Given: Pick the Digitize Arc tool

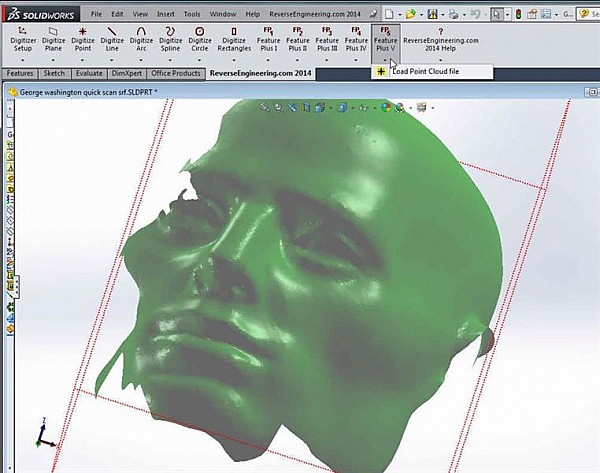Looking at the screenshot, I should click(141, 39).
